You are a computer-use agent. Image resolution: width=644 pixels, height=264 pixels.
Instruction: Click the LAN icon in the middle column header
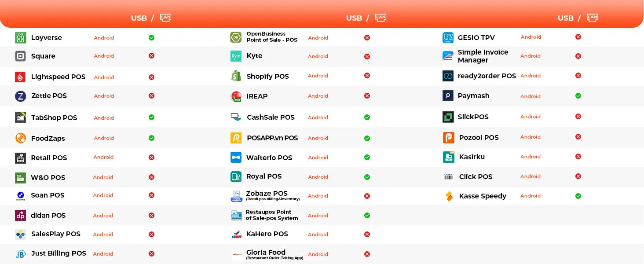coord(381,18)
